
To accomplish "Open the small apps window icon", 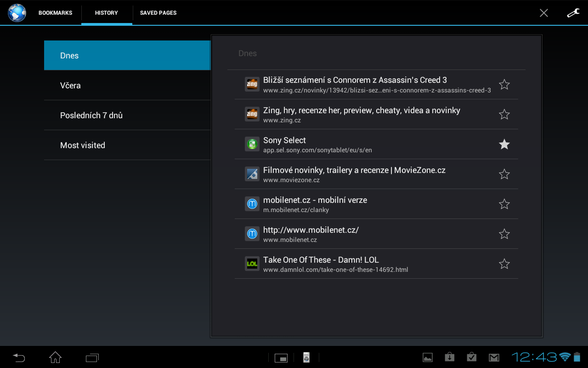I will [281, 357].
